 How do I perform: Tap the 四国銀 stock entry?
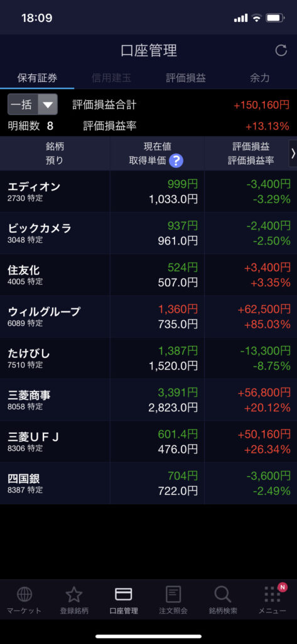pos(148,484)
